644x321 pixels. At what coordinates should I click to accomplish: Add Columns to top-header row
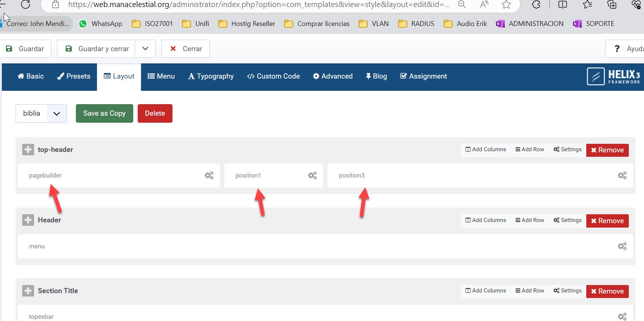486,149
